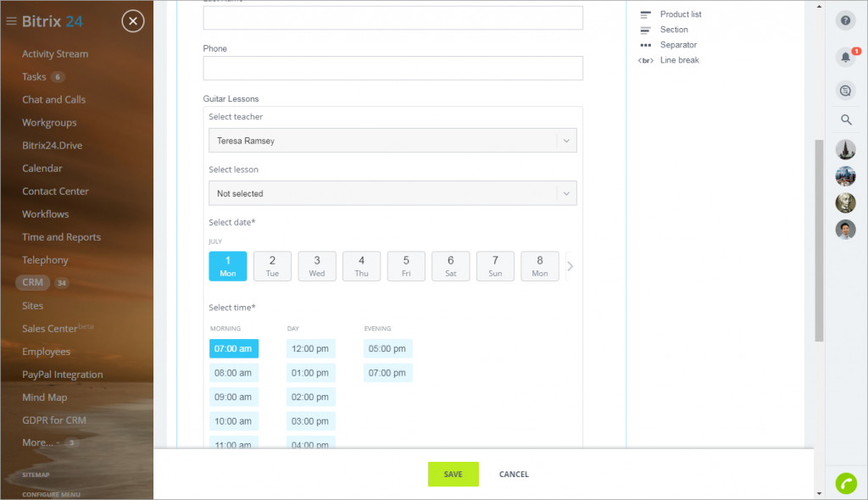The height and width of the screenshot is (500, 868).
Task: Choose the 05:00 pm time slot
Action: [x=387, y=349]
